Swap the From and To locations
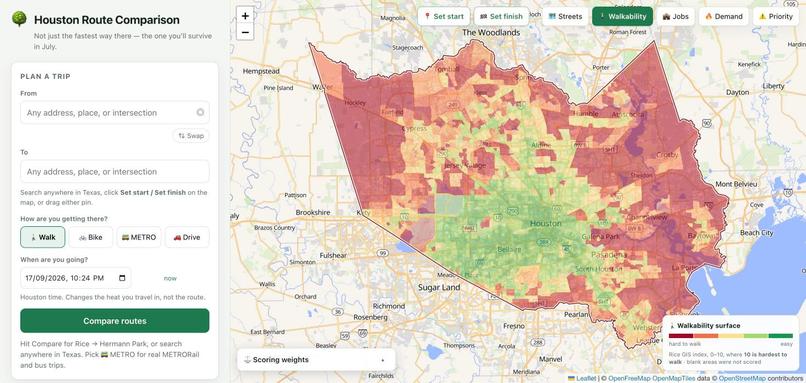This screenshot has width=806, height=383. click(191, 136)
